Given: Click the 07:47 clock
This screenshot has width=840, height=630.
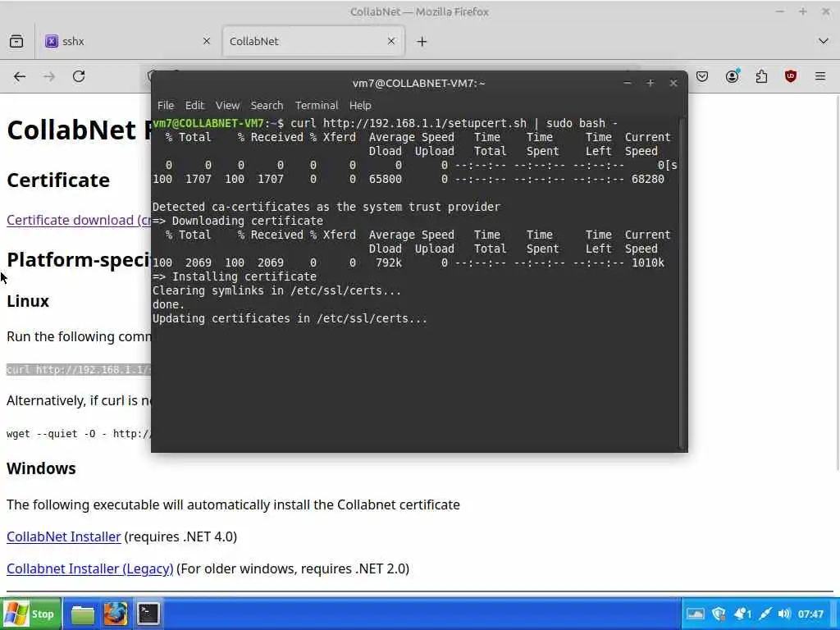Looking at the screenshot, I should click(x=810, y=614).
